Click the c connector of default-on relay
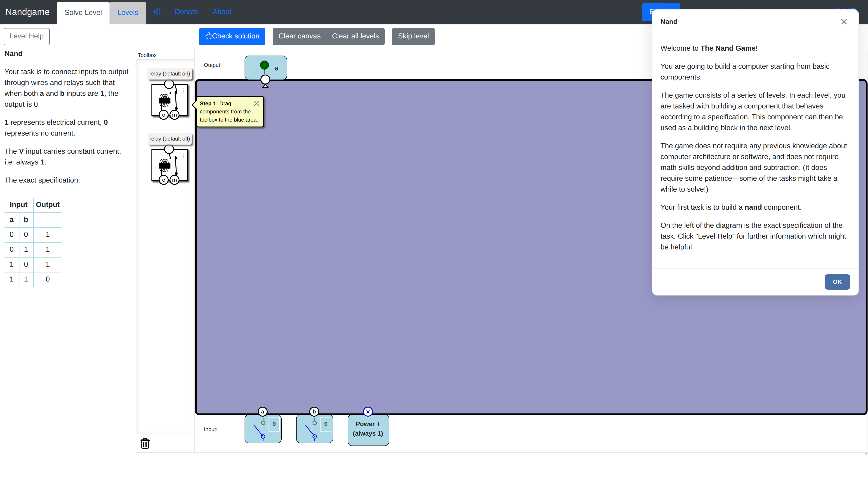The width and height of the screenshot is (868, 488). pos(164,115)
